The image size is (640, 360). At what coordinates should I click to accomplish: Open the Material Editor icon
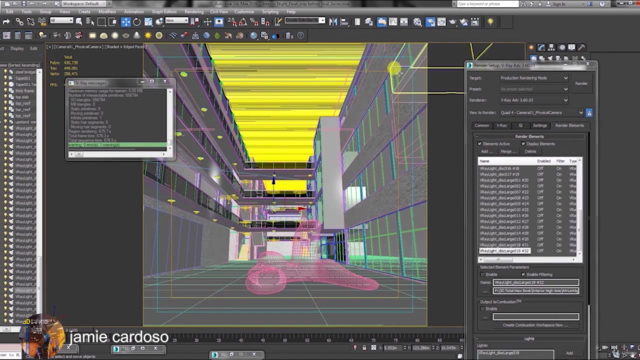click(417, 22)
